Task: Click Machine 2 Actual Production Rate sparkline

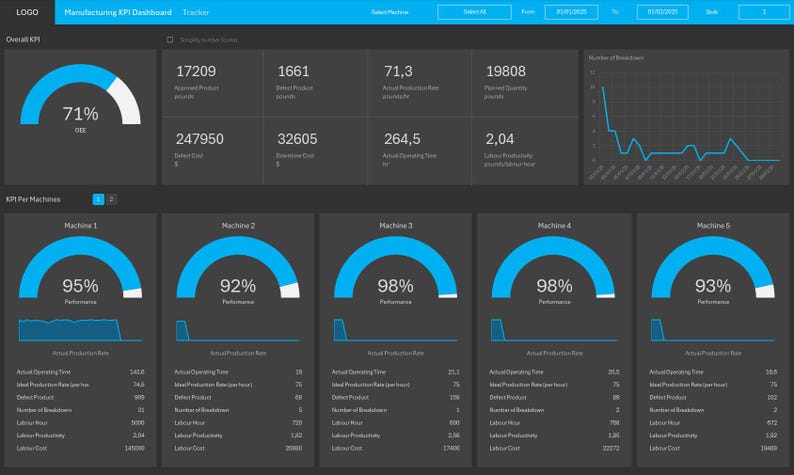Action: (x=238, y=330)
